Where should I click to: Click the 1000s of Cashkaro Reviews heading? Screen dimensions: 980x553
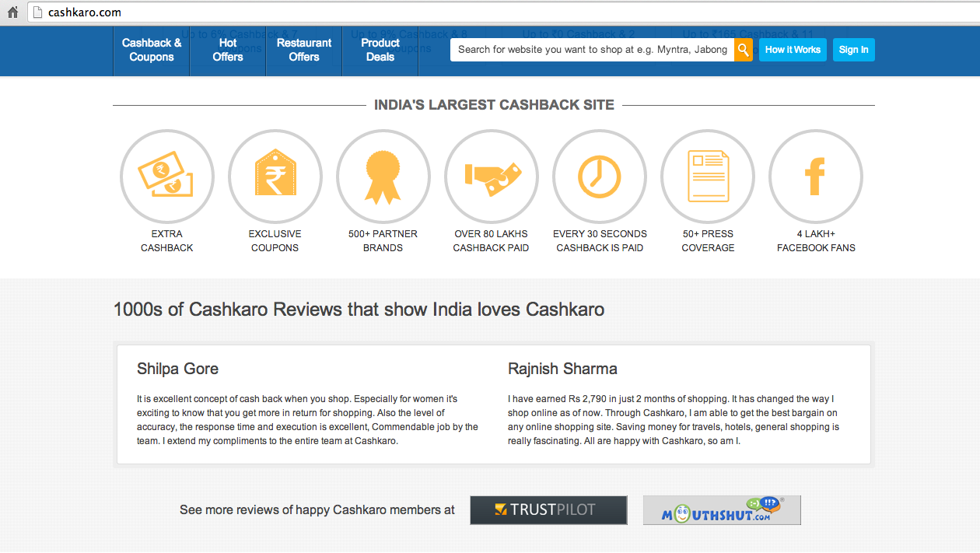point(359,310)
